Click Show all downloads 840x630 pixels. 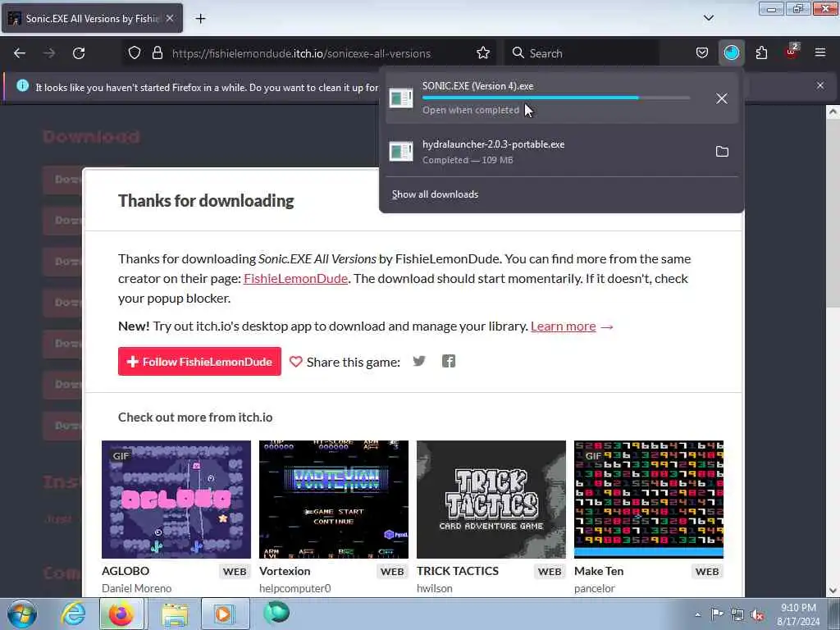[x=435, y=194]
